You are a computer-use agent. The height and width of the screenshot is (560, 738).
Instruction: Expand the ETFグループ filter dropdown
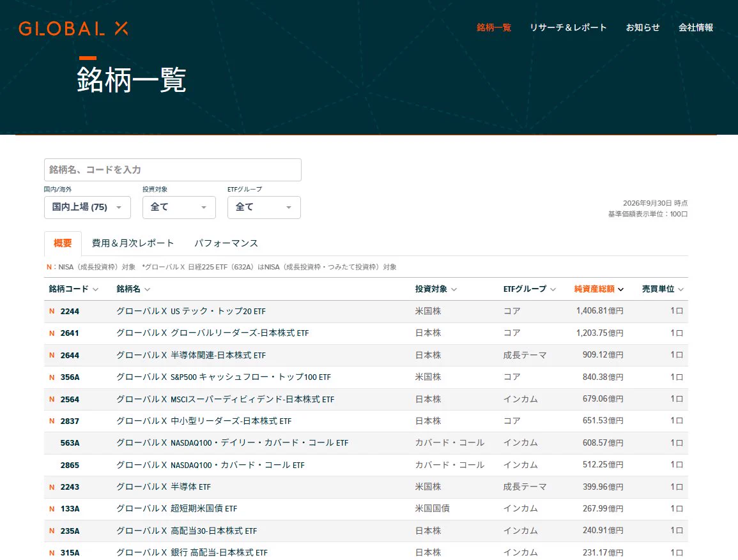coord(264,208)
